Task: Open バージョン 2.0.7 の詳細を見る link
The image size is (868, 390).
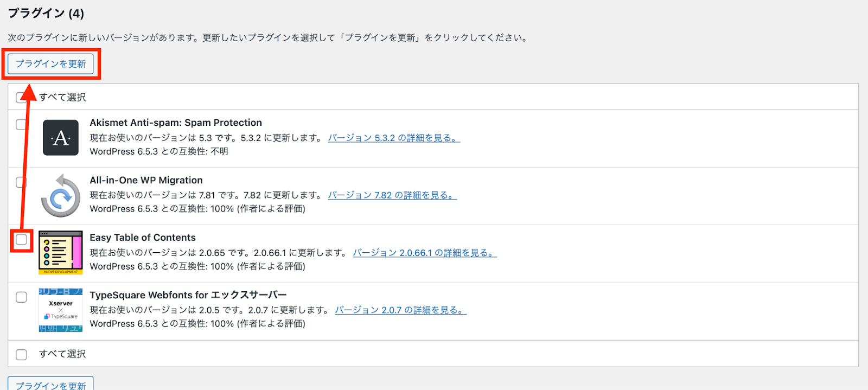Action: click(x=400, y=310)
